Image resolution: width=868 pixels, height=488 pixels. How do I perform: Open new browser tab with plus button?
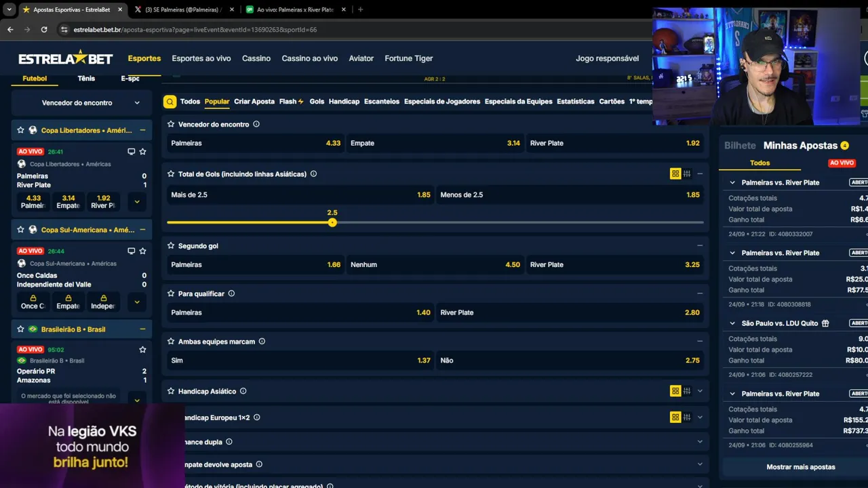click(x=360, y=9)
